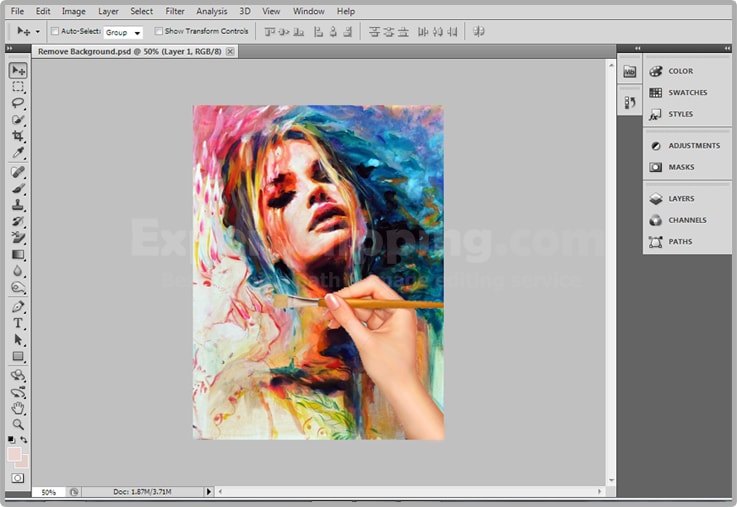Toggle Quick Mask mode
Screen dimensions: 737x507
17,478
